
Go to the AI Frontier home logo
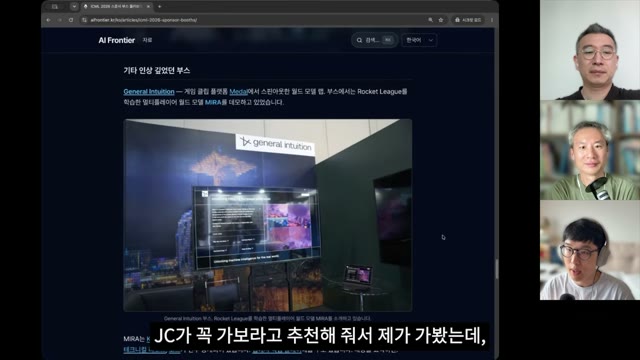(x=116, y=40)
